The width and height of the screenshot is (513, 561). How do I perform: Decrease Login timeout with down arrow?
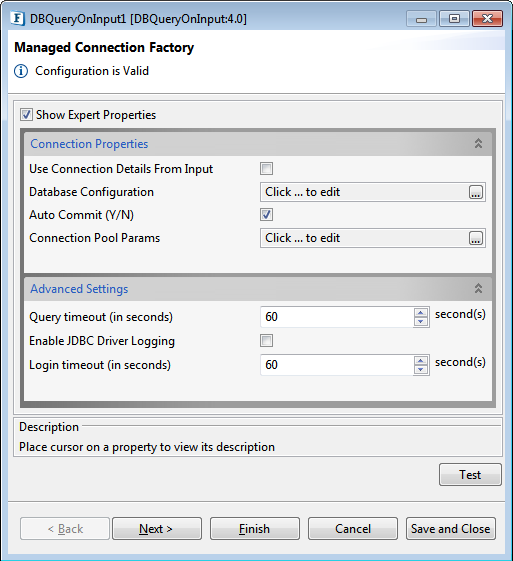tap(421, 369)
